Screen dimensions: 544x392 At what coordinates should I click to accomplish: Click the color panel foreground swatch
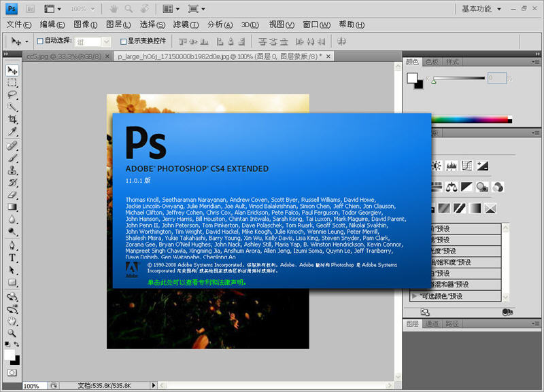click(x=412, y=78)
